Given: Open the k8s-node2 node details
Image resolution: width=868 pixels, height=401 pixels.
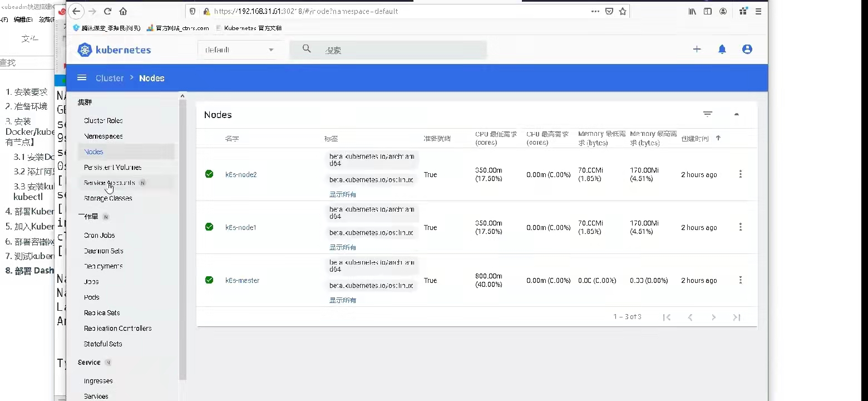Looking at the screenshot, I should [241, 174].
